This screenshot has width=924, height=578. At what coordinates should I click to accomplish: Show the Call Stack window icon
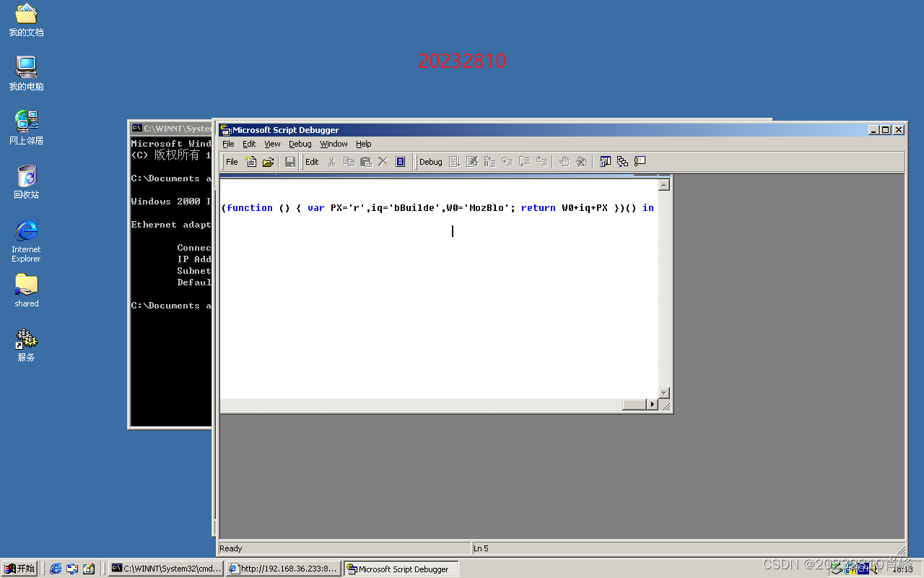(622, 162)
